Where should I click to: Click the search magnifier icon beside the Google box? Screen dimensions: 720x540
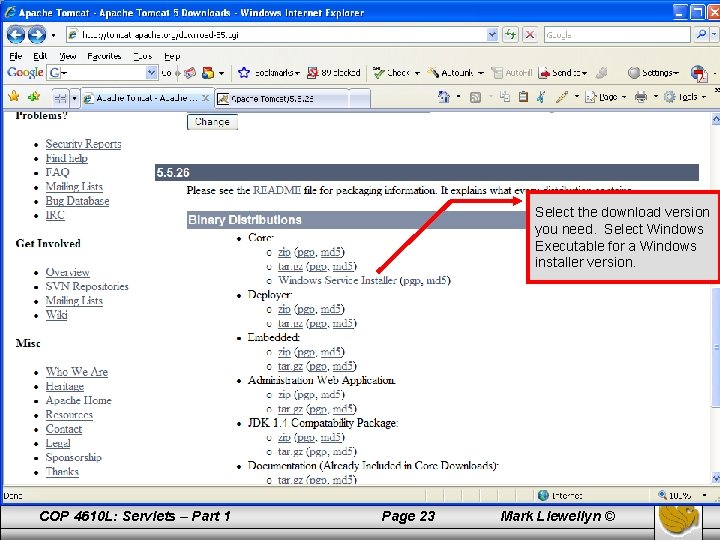(x=701, y=34)
